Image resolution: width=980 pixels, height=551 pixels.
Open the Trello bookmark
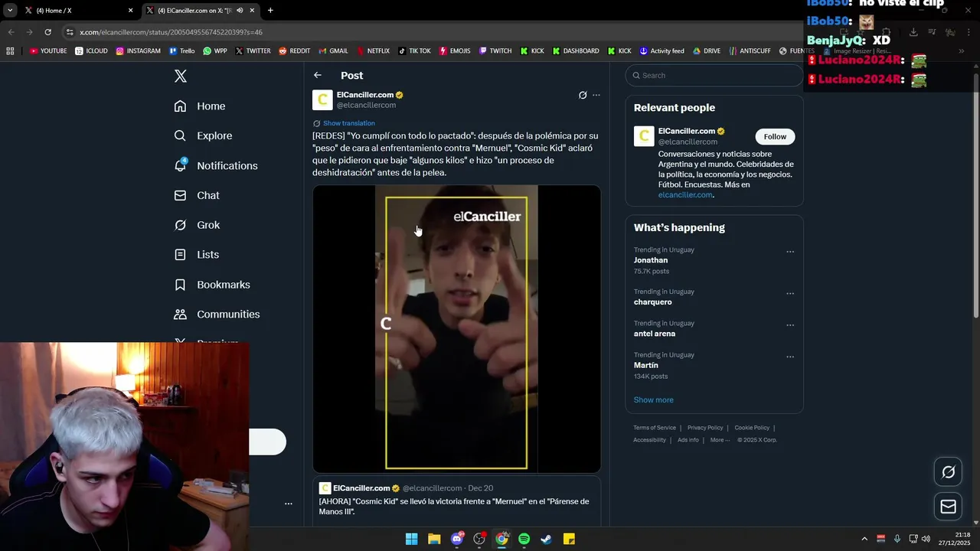tap(182, 51)
